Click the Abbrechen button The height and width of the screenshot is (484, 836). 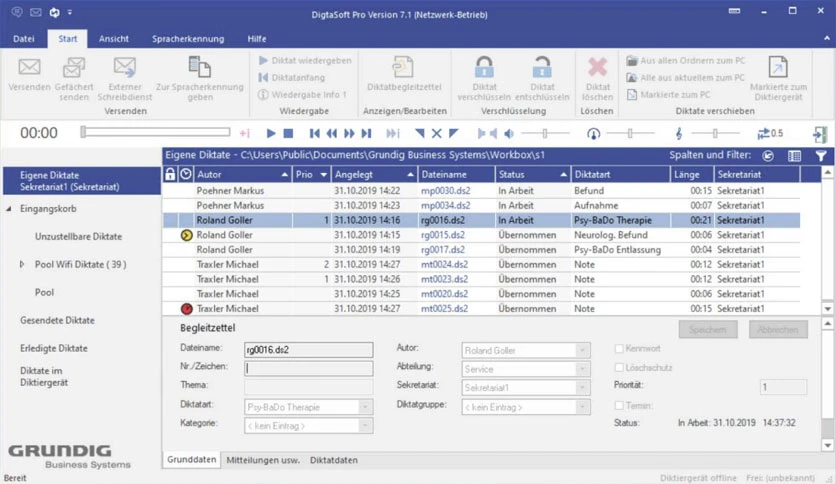(778, 330)
